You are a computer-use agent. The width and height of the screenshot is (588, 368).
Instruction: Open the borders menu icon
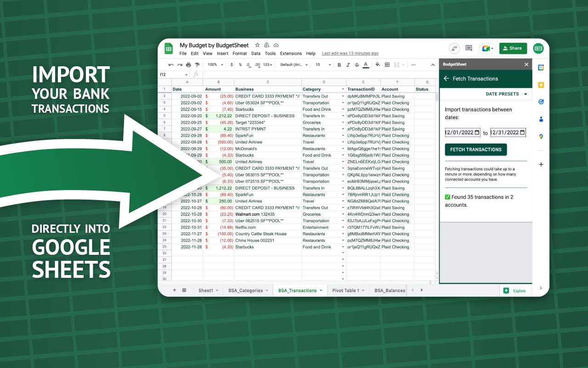(x=387, y=64)
